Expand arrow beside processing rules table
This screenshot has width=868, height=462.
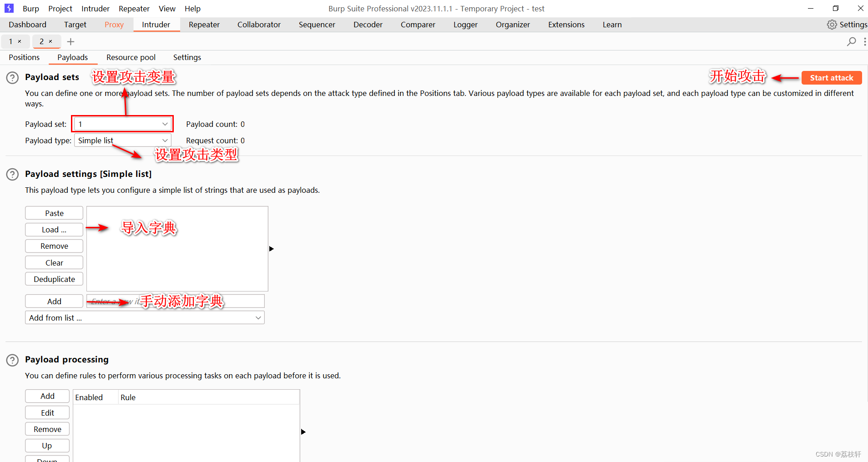(303, 432)
